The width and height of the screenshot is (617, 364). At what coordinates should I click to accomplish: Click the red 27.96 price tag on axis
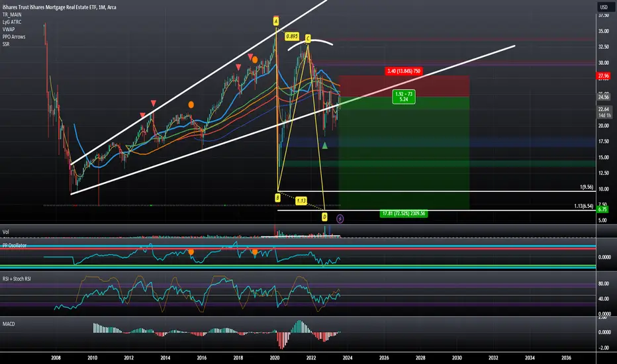coord(603,75)
